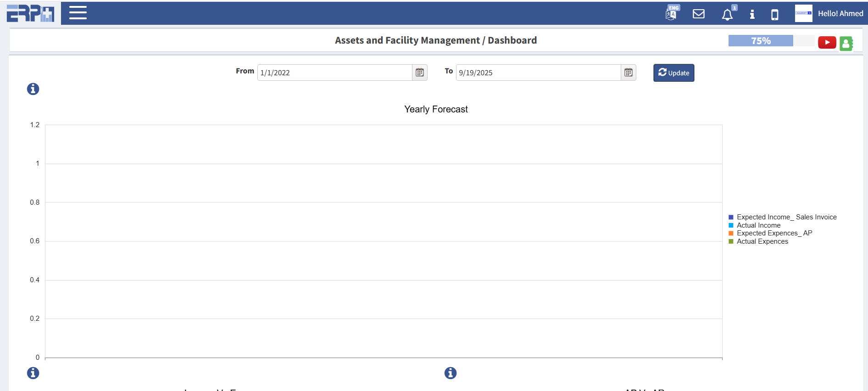Click the ERP logo in the header

coord(30,13)
